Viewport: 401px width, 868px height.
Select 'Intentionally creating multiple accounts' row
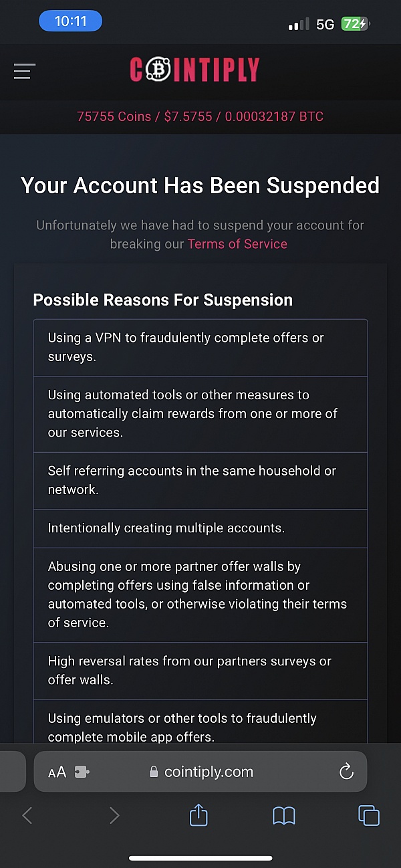(x=200, y=529)
